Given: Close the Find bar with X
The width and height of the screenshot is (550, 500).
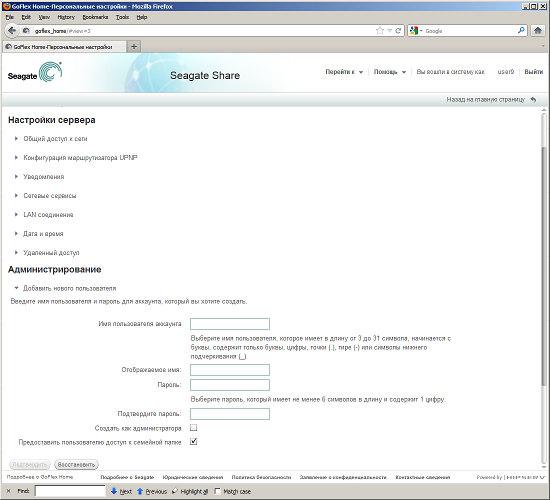Looking at the screenshot, I should [9, 491].
